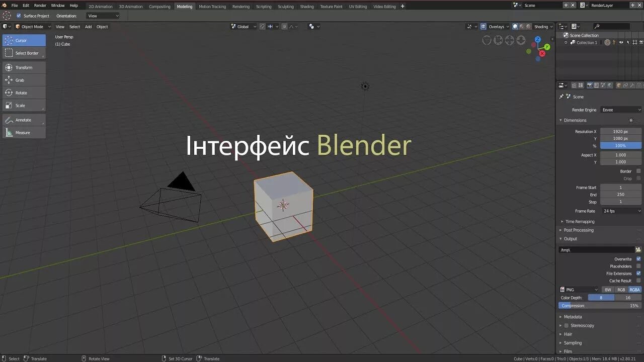
Task: Open the World properties tab icon
Action: pyautogui.click(x=610, y=85)
